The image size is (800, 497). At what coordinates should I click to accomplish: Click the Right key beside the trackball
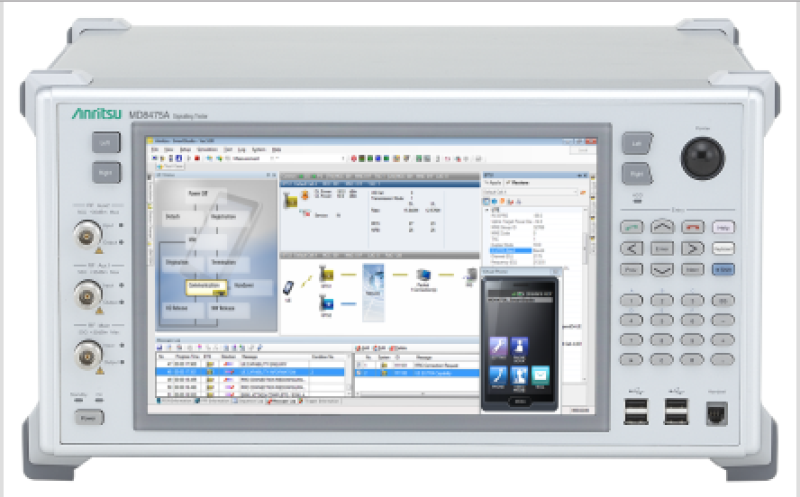[x=637, y=173]
